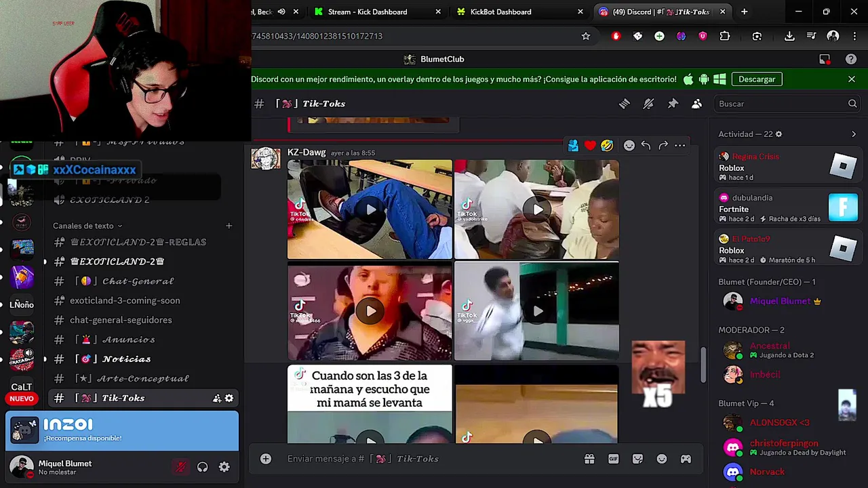Open the apps/game controller icon
868x488 pixels.
click(686, 459)
